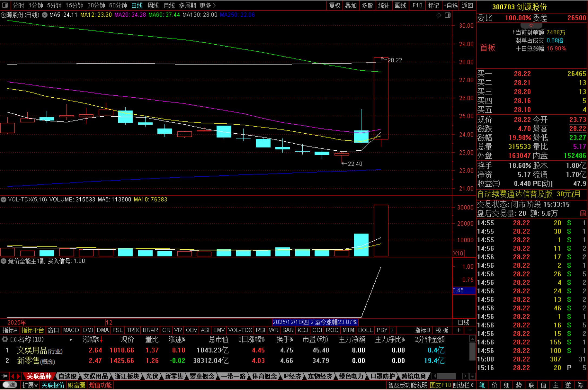
Task: Open the 文娱用品 industry row
Action: point(32,351)
